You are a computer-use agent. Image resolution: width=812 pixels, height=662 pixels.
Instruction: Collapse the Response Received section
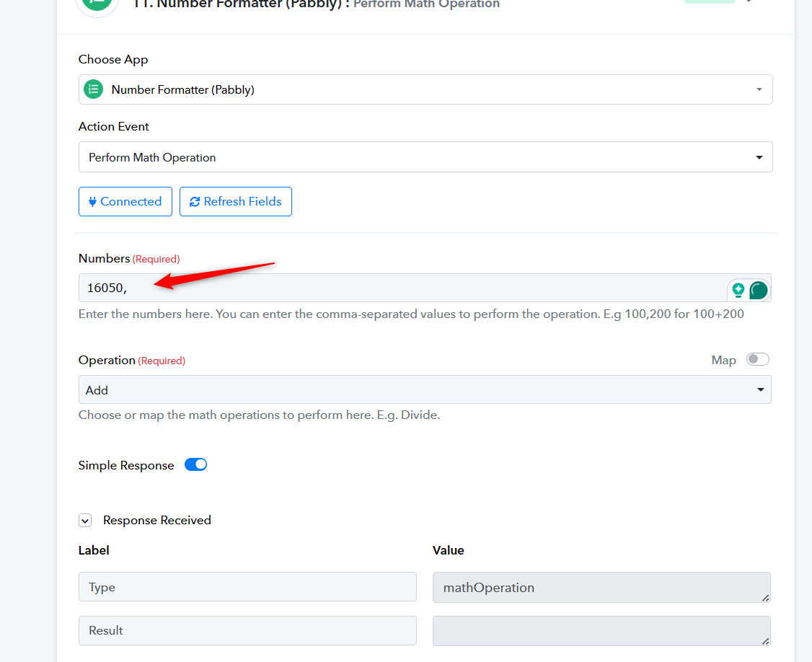click(85, 520)
